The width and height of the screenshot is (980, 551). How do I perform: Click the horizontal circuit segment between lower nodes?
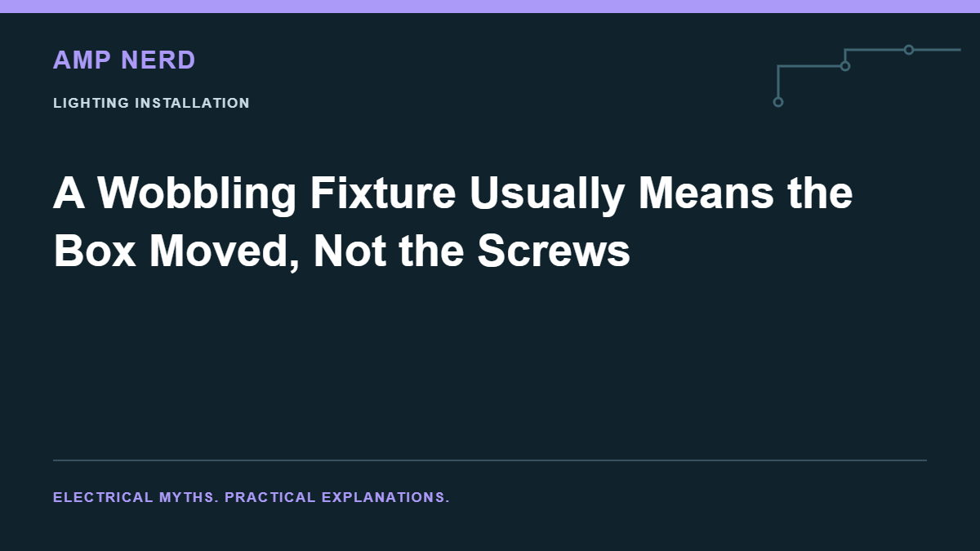coord(810,66)
